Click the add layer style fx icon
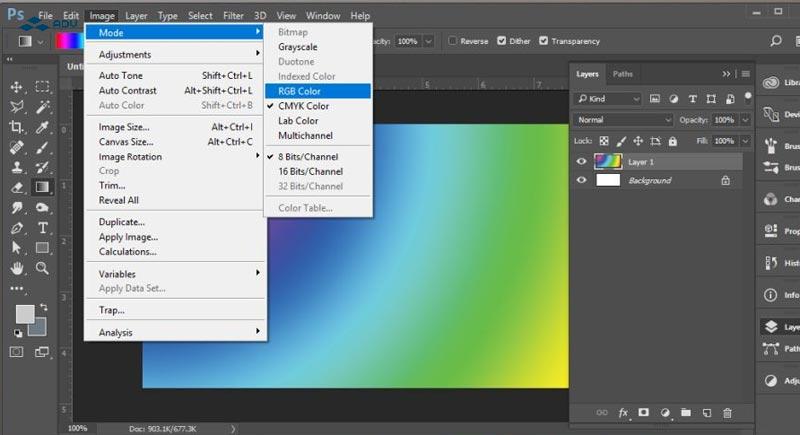The height and width of the screenshot is (435, 800). (x=623, y=412)
